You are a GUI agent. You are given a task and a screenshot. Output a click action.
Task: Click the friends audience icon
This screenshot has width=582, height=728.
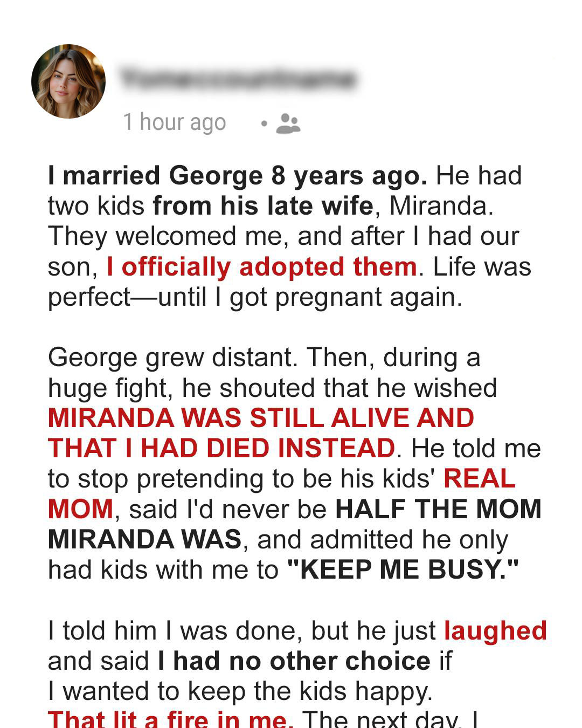pos(288,123)
